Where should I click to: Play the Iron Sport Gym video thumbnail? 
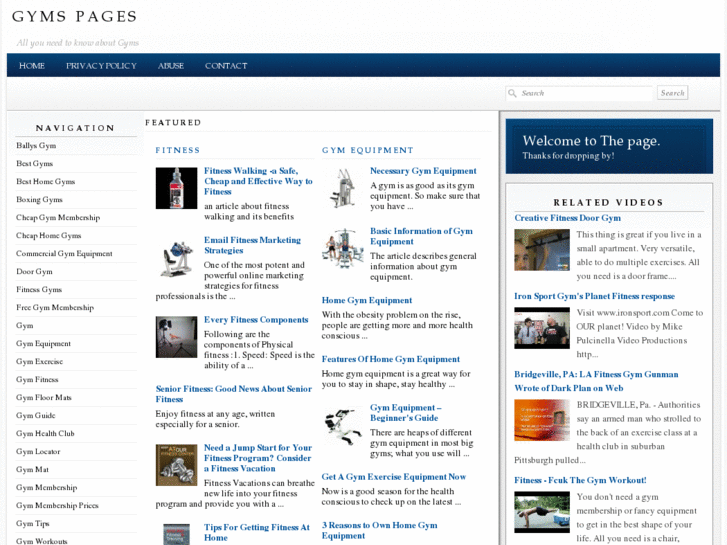542,328
